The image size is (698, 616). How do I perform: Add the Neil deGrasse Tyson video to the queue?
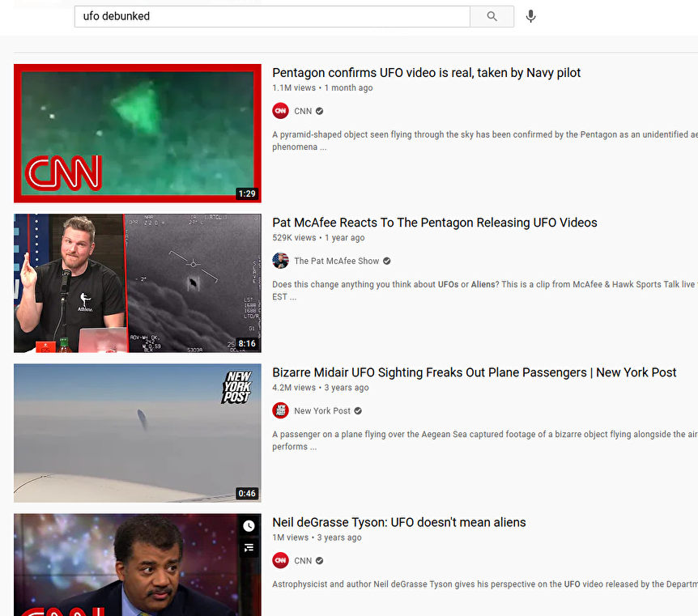pyautogui.click(x=249, y=548)
